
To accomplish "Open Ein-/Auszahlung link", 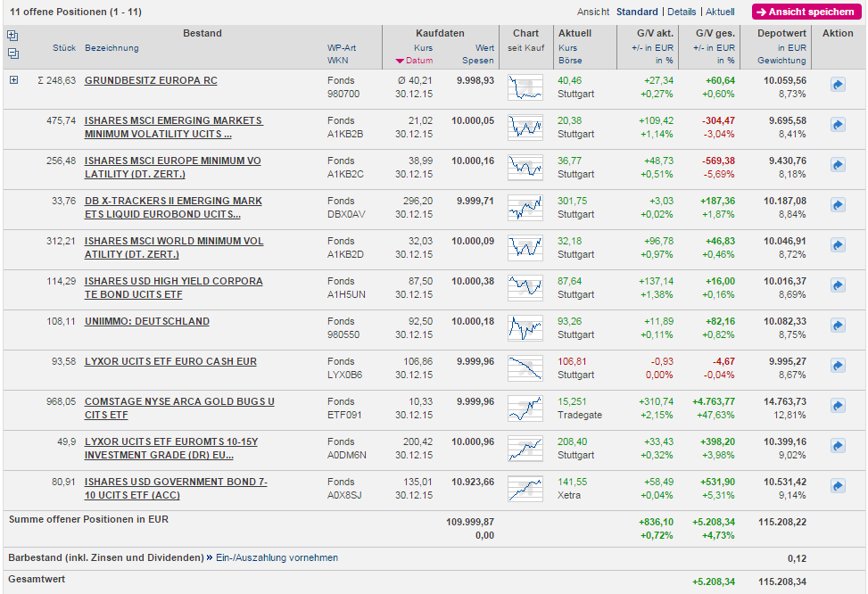I will click(251, 557).
